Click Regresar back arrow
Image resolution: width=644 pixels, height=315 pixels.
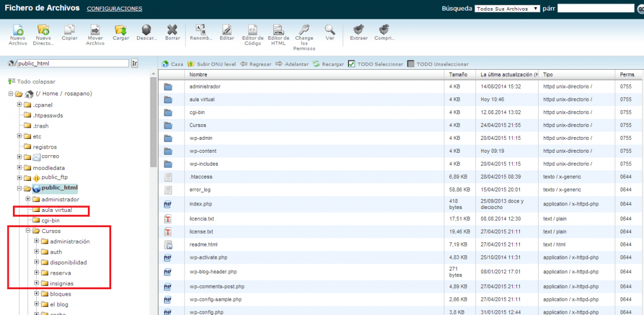click(x=255, y=64)
